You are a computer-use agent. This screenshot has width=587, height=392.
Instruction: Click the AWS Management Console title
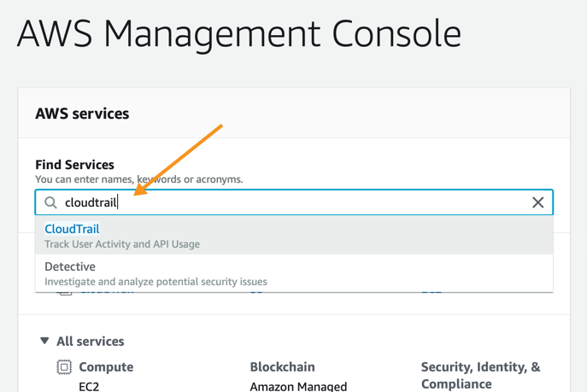(239, 34)
